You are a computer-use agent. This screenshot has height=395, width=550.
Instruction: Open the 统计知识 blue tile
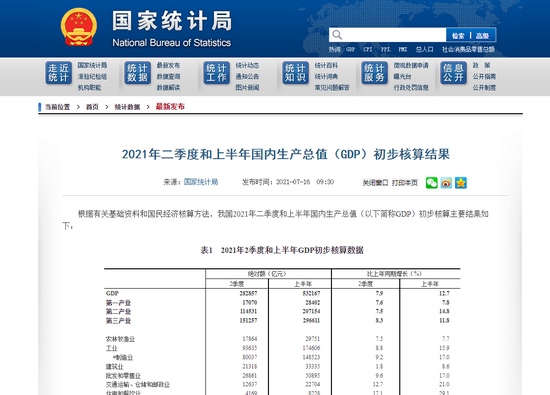click(295, 73)
